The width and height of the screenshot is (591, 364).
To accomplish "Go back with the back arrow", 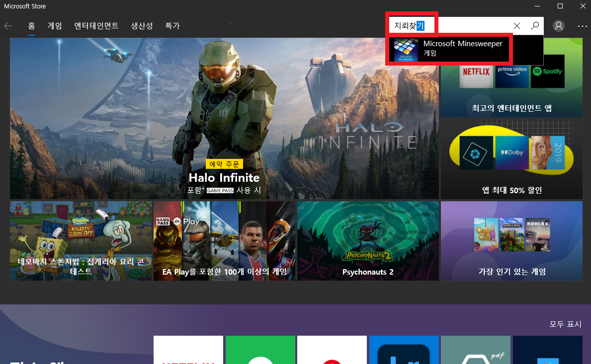I will (x=8, y=26).
